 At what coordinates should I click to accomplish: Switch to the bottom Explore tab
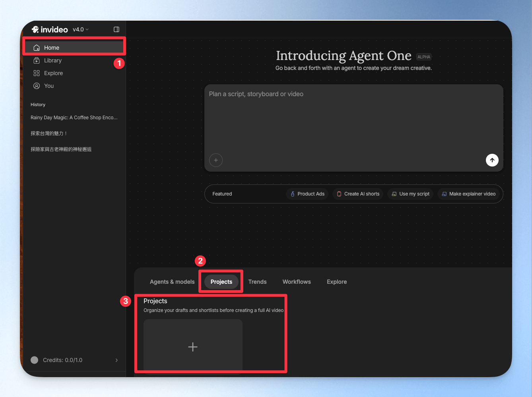click(337, 282)
